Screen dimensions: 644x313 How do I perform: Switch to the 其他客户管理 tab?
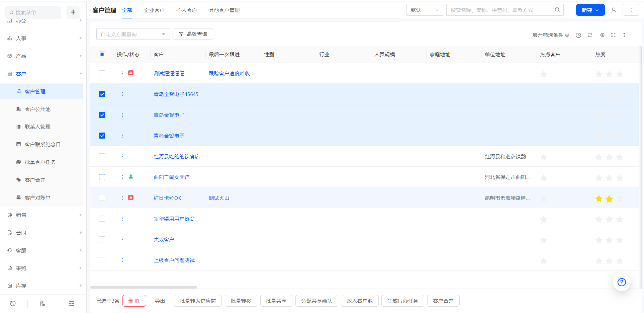(224, 10)
